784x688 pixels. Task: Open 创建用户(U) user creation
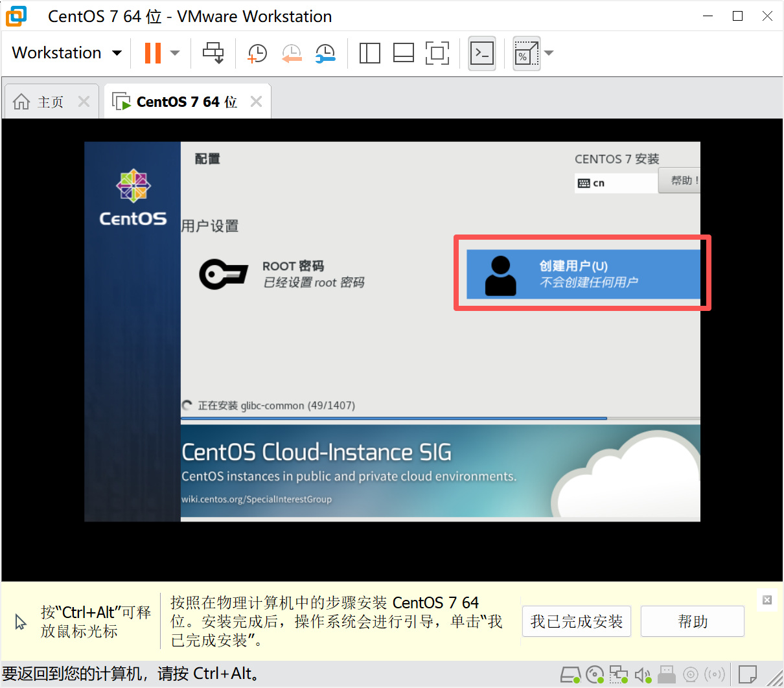pyautogui.click(x=583, y=274)
